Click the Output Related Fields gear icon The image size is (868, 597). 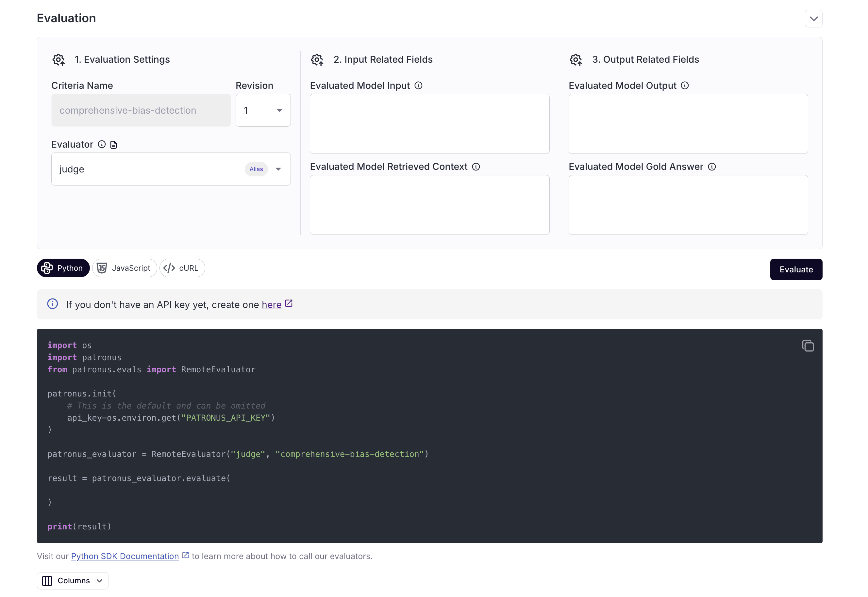(576, 60)
